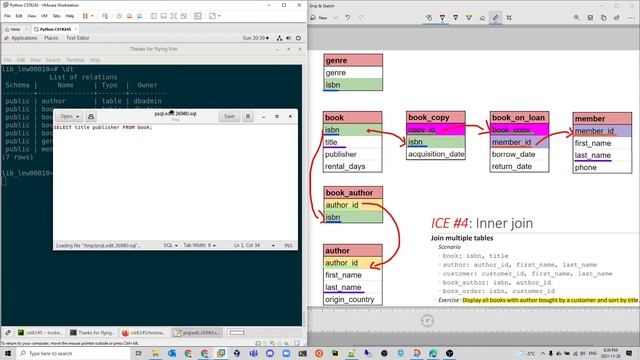Show VMware console view icon
The height and width of the screenshot is (360, 640).
click(198, 16)
